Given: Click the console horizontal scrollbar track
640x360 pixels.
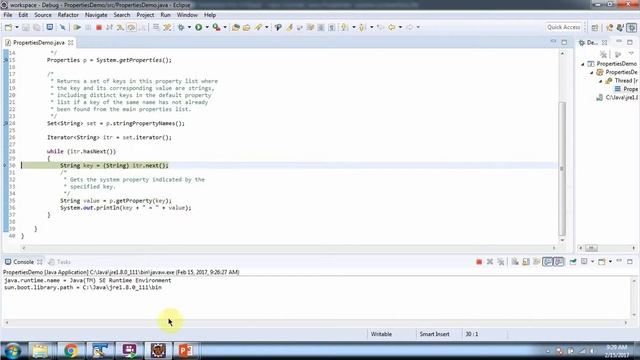Looking at the screenshot, I should pos(316,322).
